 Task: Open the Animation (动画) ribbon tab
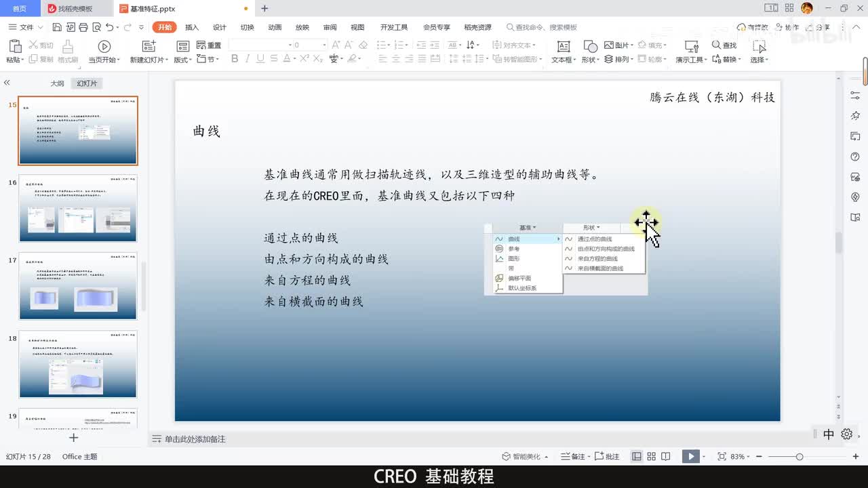pos(275,27)
